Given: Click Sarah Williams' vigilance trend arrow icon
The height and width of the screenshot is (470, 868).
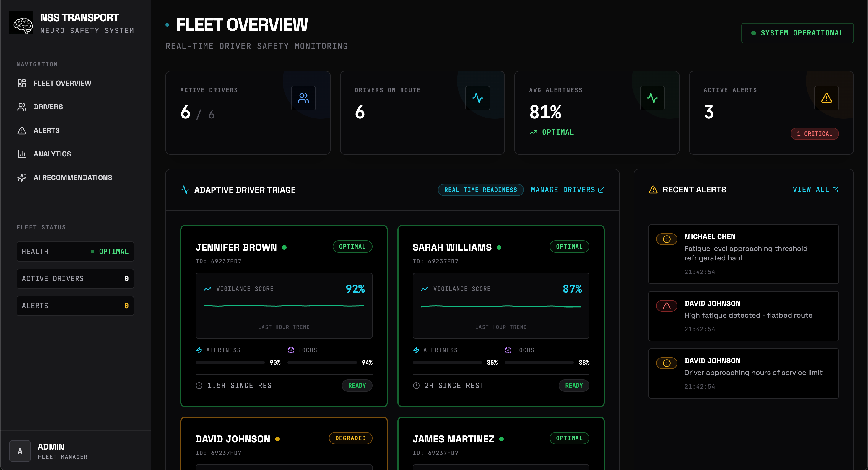Looking at the screenshot, I should tap(425, 288).
